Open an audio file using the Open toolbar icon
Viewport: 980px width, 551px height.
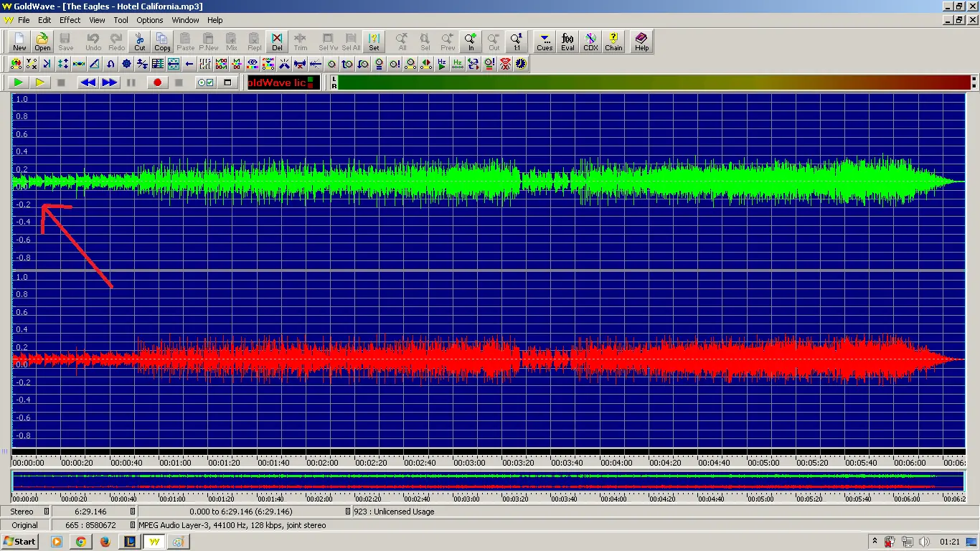(x=42, y=41)
